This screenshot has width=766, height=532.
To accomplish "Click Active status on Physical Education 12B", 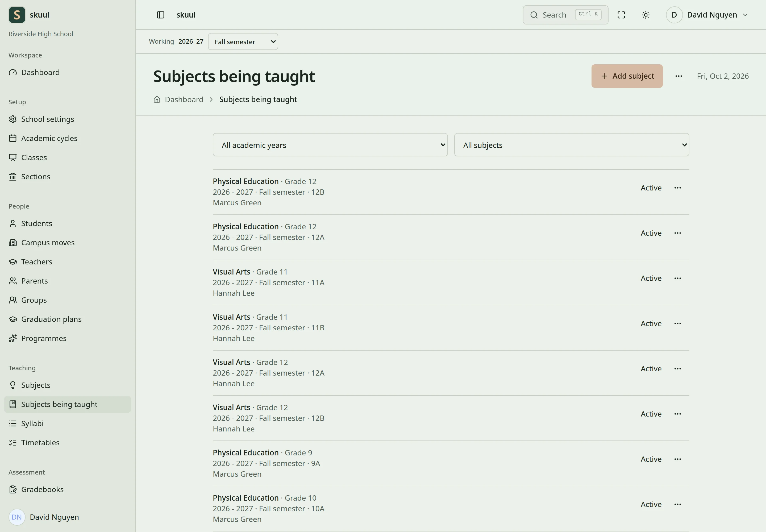I will [x=651, y=188].
